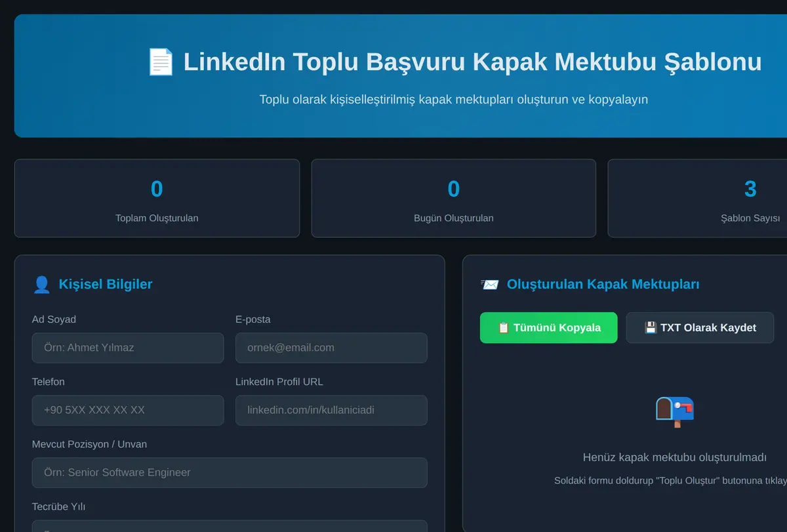Image resolution: width=787 pixels, height=532 pixels.
Task: Focus the Ad Soyad input field
Action: [128, 348]
